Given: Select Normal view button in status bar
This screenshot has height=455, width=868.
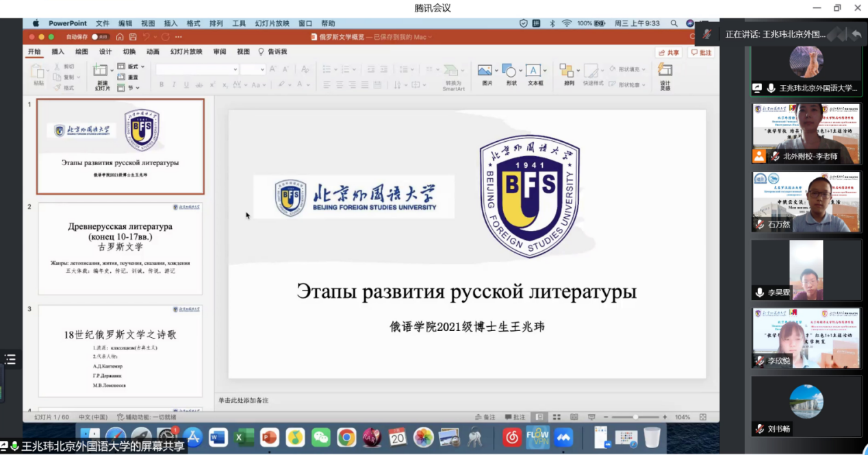Looking at the screenshot, I should tap(539, 417).
